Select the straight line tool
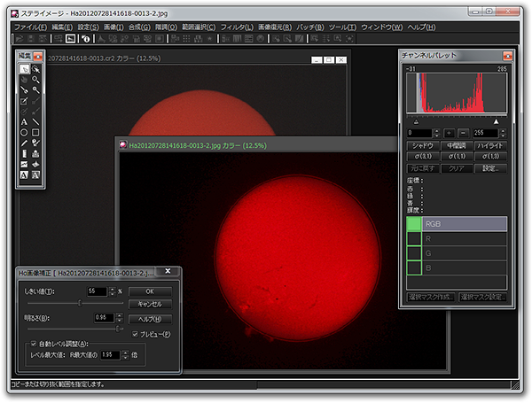532x403 pixels. point(36,121)
